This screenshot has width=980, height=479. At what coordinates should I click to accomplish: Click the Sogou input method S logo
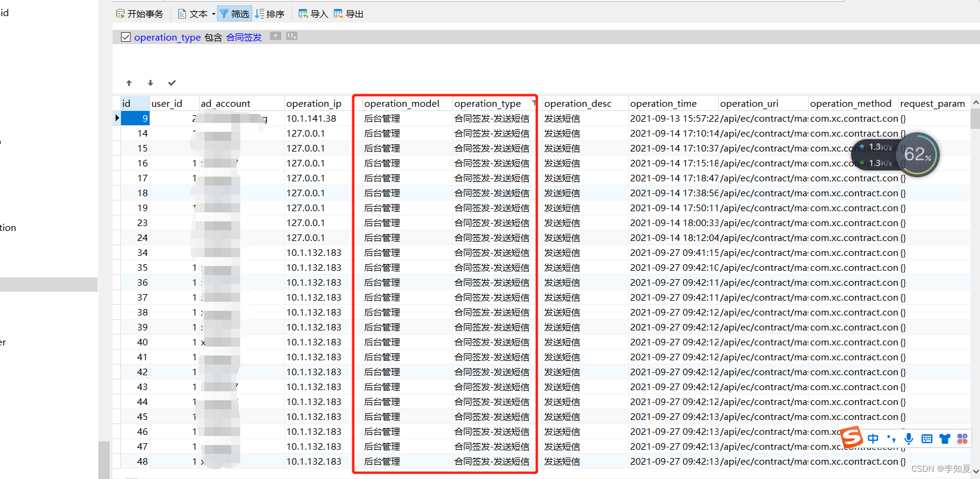click(x=852, y=437)
